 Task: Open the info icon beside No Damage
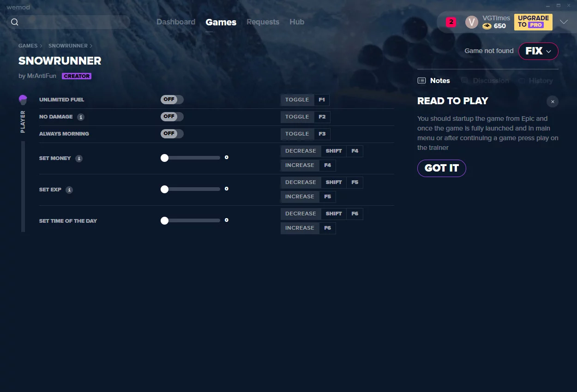(x=81, y=117)
